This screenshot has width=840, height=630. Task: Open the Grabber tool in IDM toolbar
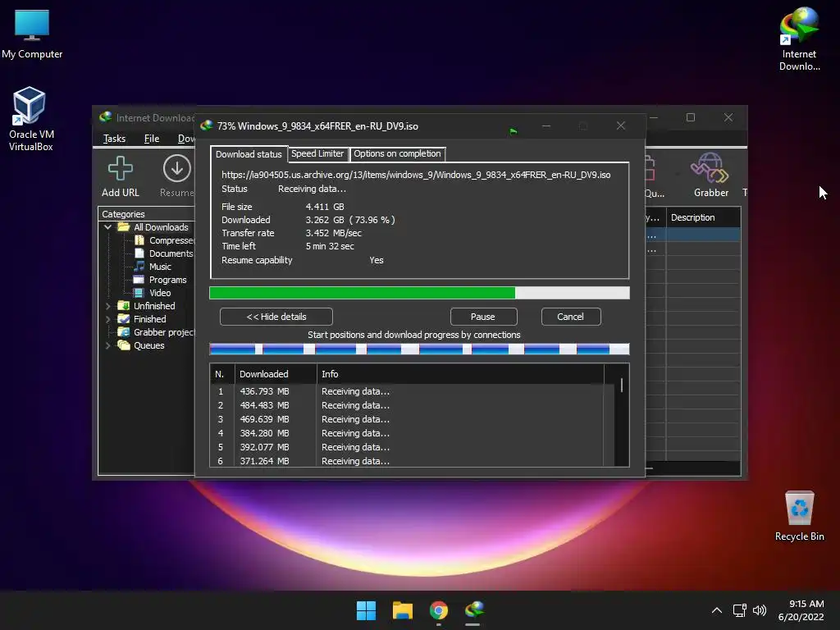pyautogui.click(x=710, y=176)
